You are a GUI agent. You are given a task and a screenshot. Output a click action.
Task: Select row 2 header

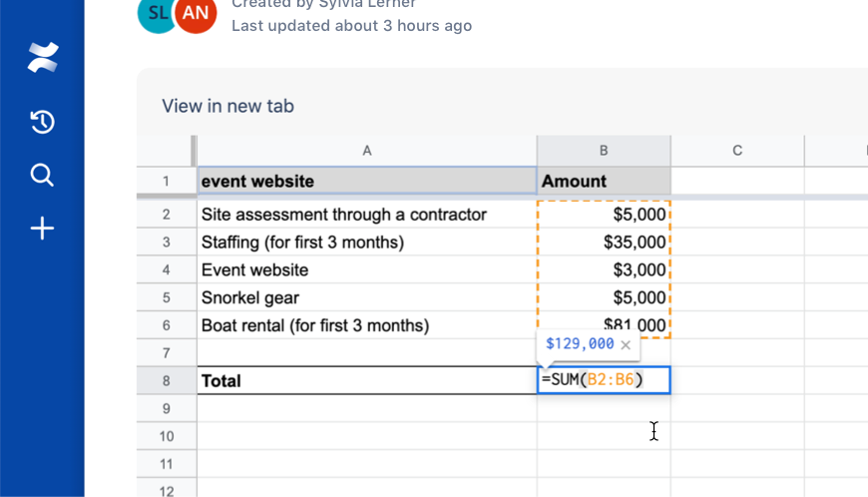click(166, 215)
